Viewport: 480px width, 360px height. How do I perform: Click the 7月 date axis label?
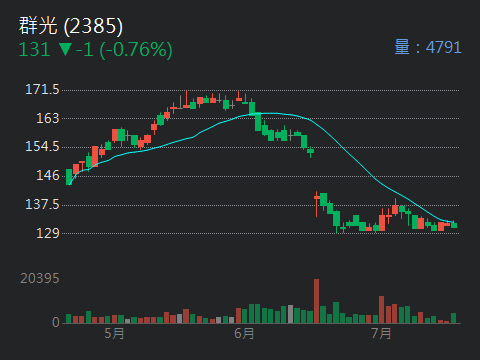point(381,334)
